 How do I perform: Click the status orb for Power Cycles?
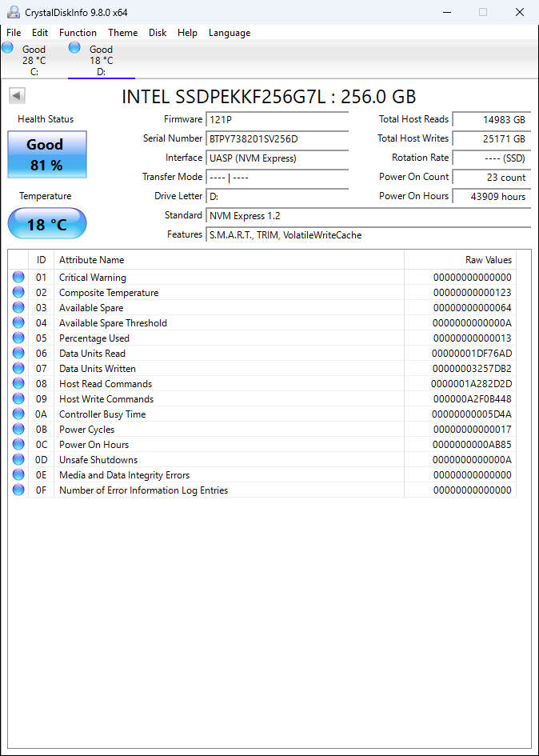tap(18, 429)
